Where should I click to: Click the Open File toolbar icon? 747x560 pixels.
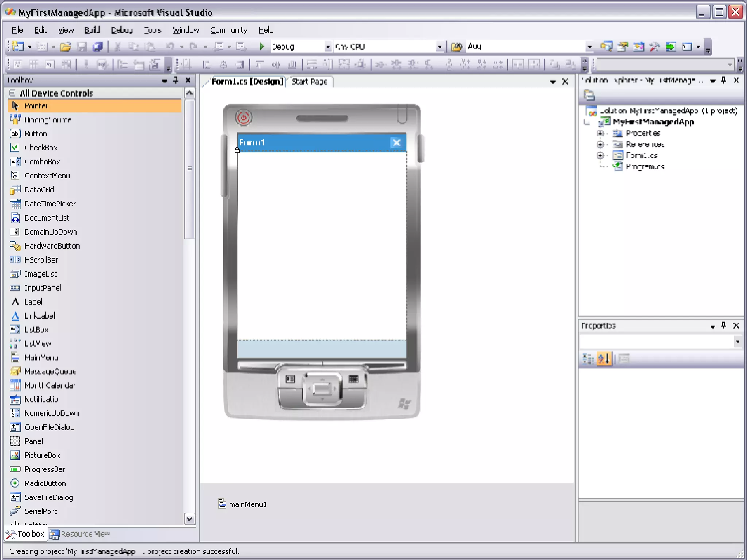(x=65, y=46)
